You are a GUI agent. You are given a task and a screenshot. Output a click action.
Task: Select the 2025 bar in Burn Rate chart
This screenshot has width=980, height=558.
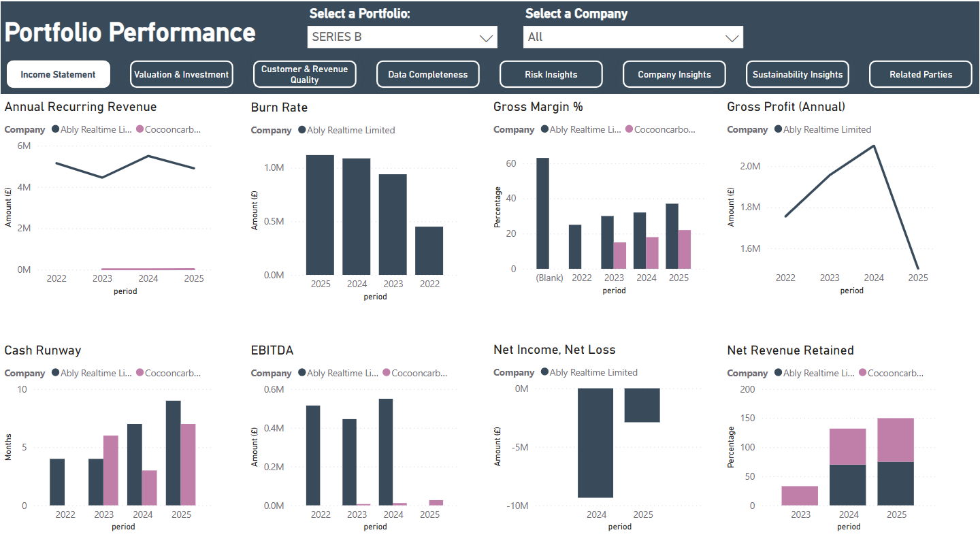point(320,215)
